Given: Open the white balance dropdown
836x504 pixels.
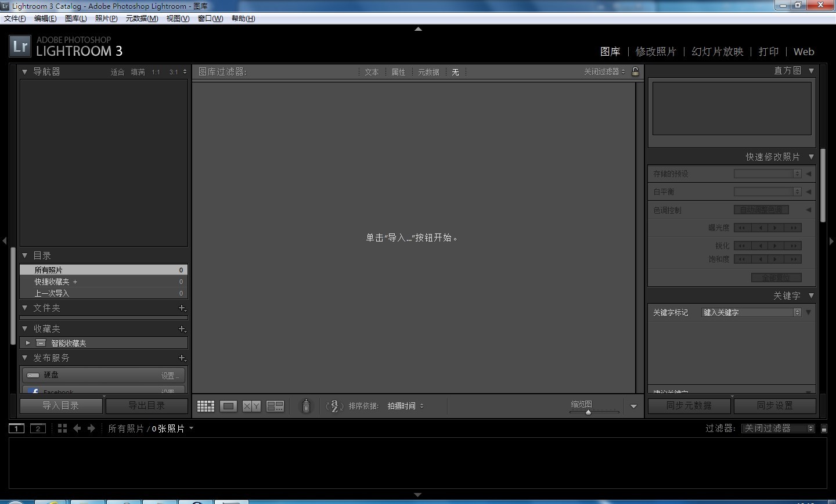Looking at the screenshot, I should (767, 192).
